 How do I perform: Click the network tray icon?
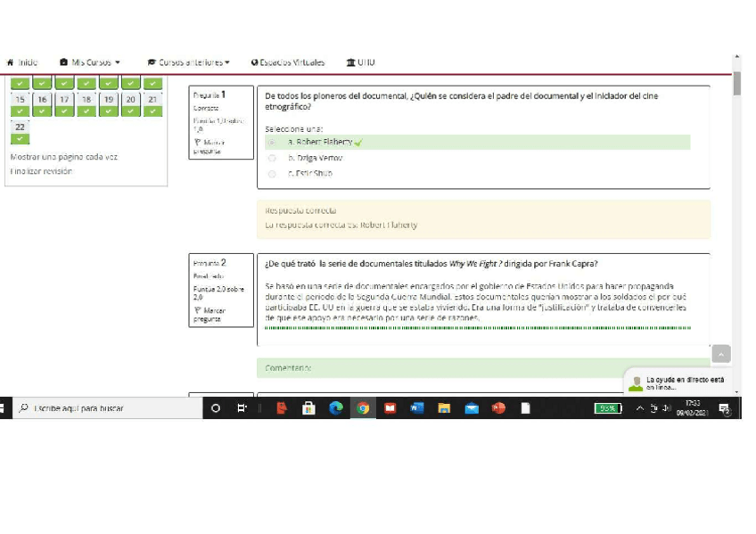click(x=653, y=408)
